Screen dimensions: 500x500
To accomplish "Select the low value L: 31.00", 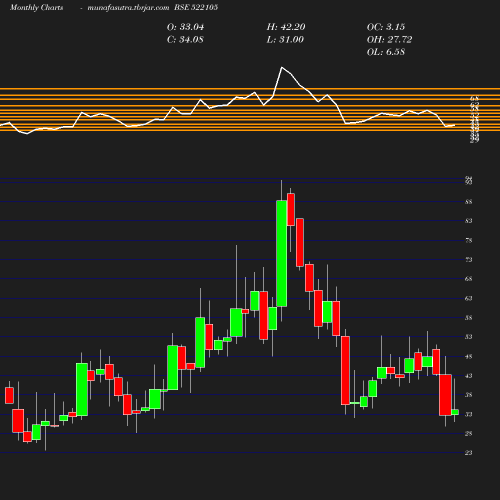I will 285,40.
